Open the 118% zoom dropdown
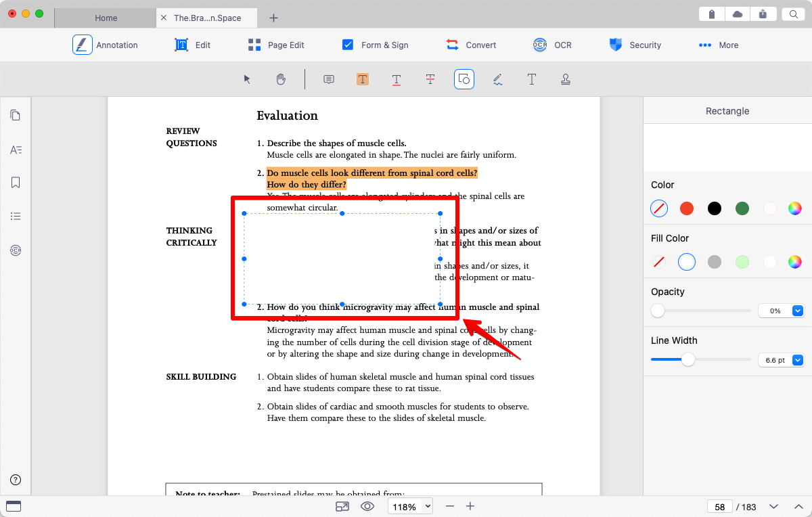Image resolution: width=812 pixels, height=517 pixels. [410, 507]
